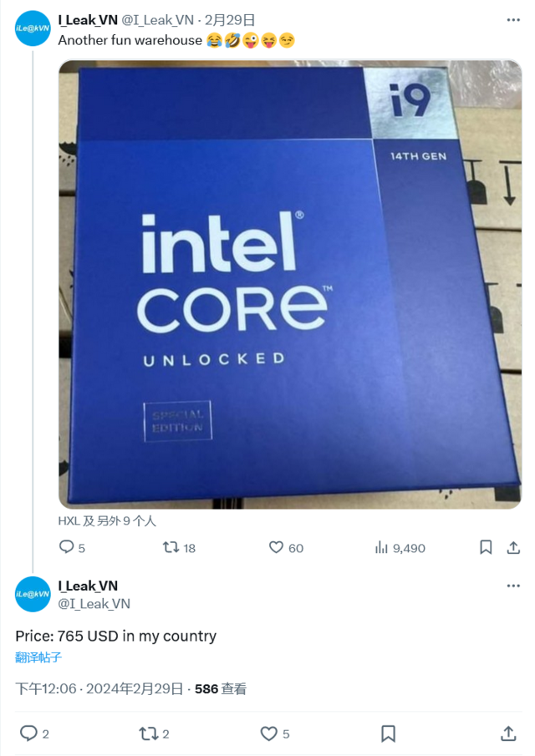Click the 翻译帖子 translate post link
The width and height of the screenshot is (535, 756).
(x=38, y=657)
